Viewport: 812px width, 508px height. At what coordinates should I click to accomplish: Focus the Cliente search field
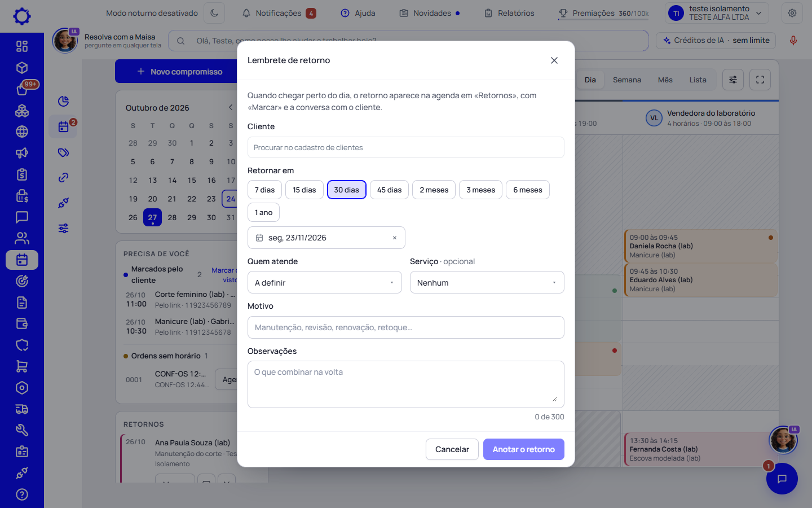(406, 147)
